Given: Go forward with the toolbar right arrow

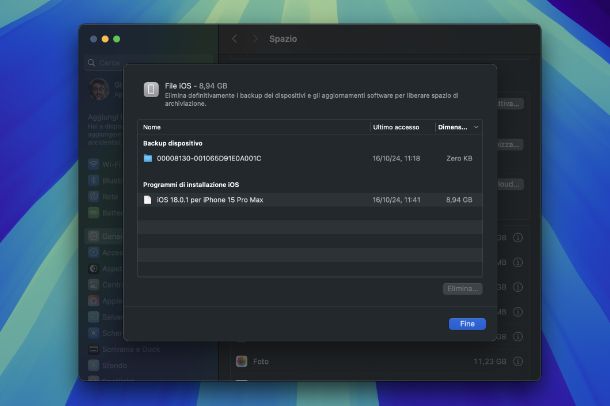Looking at the screenshot, I should tap(255, 39).
